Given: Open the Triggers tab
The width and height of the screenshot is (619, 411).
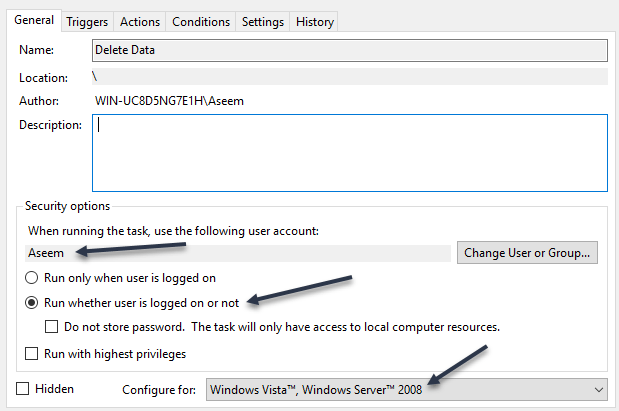Looking at the screenshot, I should [87, 21].
